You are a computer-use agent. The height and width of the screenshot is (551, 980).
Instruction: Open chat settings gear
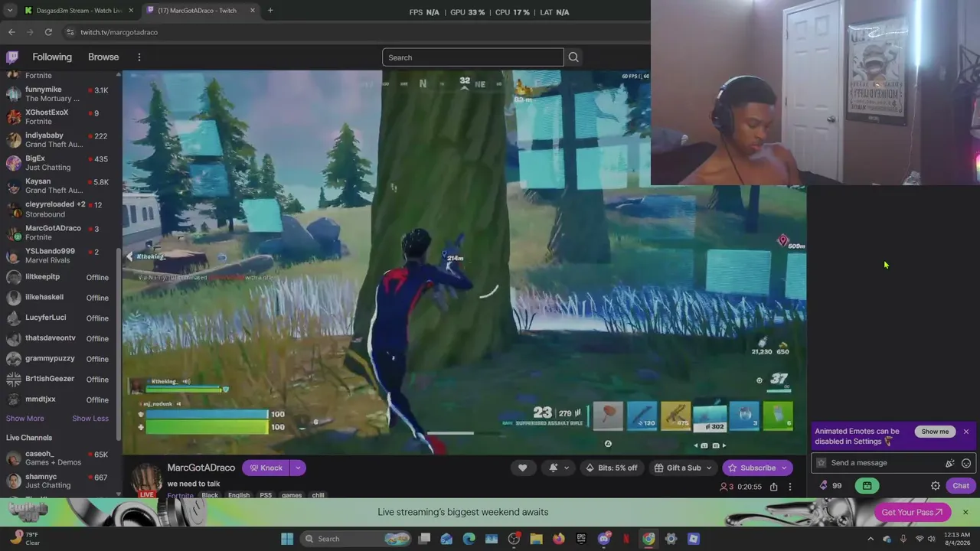[x=936, y=486]
